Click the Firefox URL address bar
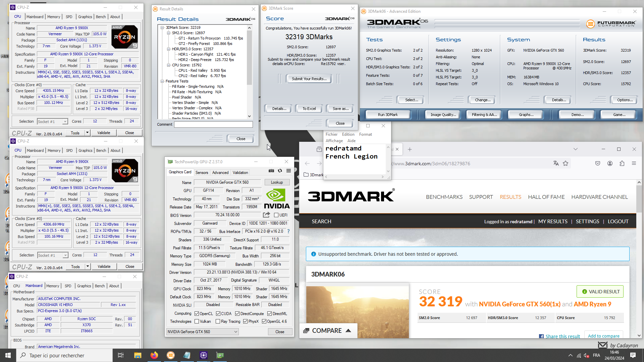The width and height of the screenshot is (644, 362). (x=470, y=164)
